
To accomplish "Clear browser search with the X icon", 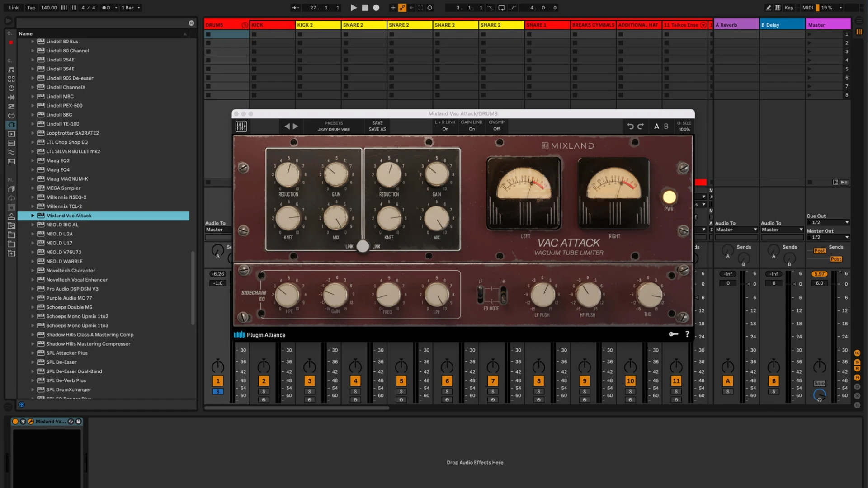I will [x=191, y=23].
